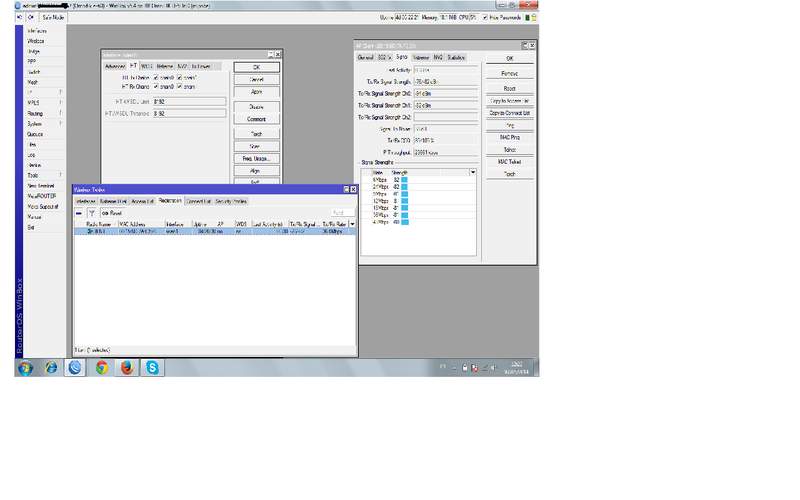Image resolution: width=800 pixels, height=500 pixels.
Task: Remove selected entry with the minus icon
Action: [79, 213]
